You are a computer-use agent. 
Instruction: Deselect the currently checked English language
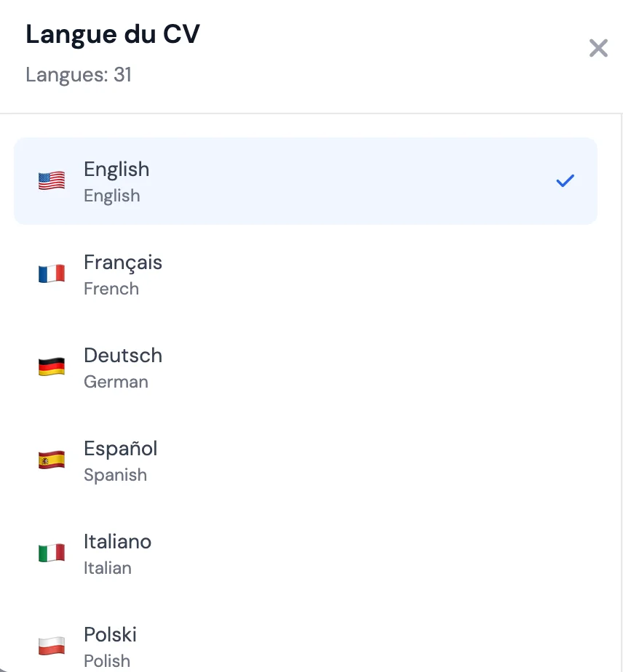click(x=306, y=180)
